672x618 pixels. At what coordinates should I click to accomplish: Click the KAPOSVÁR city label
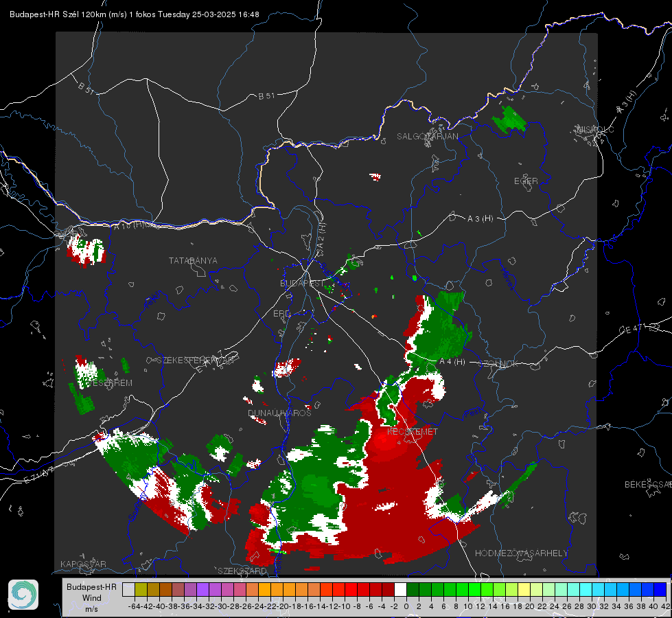coord(83,564)
